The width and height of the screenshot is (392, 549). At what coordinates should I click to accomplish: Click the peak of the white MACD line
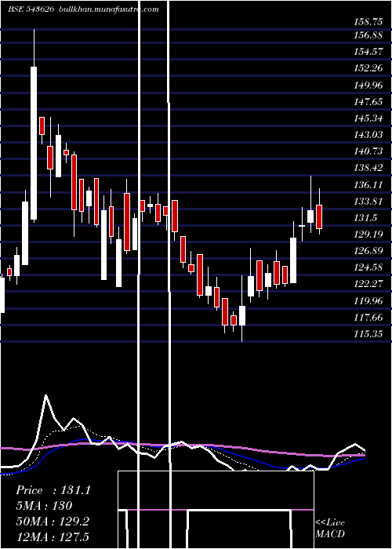(45, 395)
